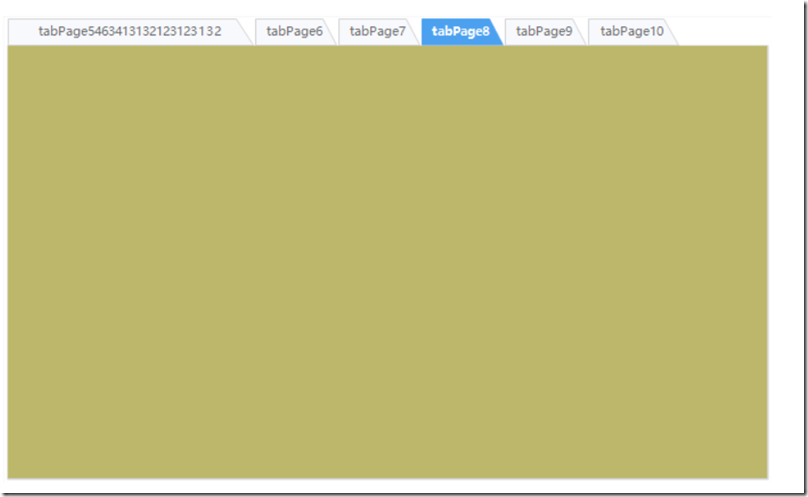Click the highlighted tabPage8 tab

[461, 31]
